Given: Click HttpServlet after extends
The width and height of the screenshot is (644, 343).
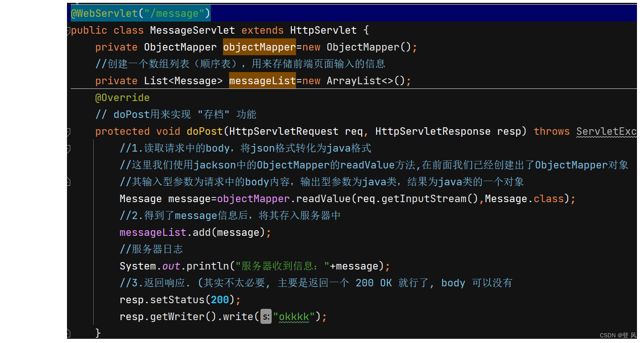Looking at the screenshot, I should tap(323, 30).
